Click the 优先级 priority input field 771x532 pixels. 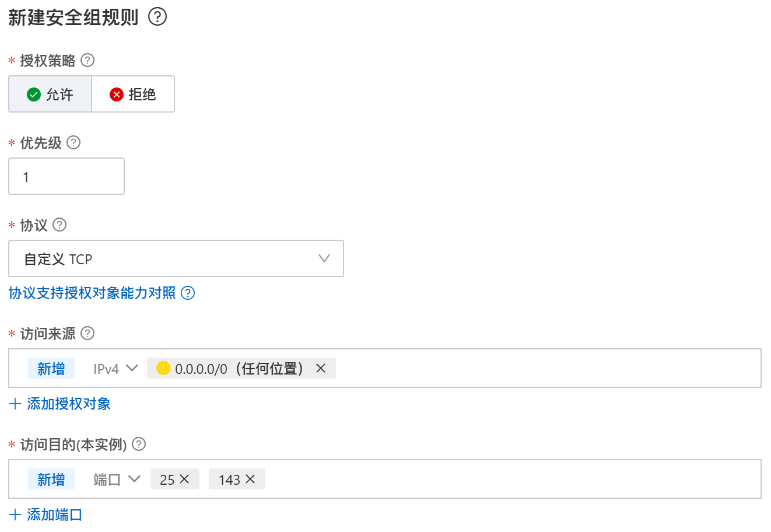[x=66, y=176]
